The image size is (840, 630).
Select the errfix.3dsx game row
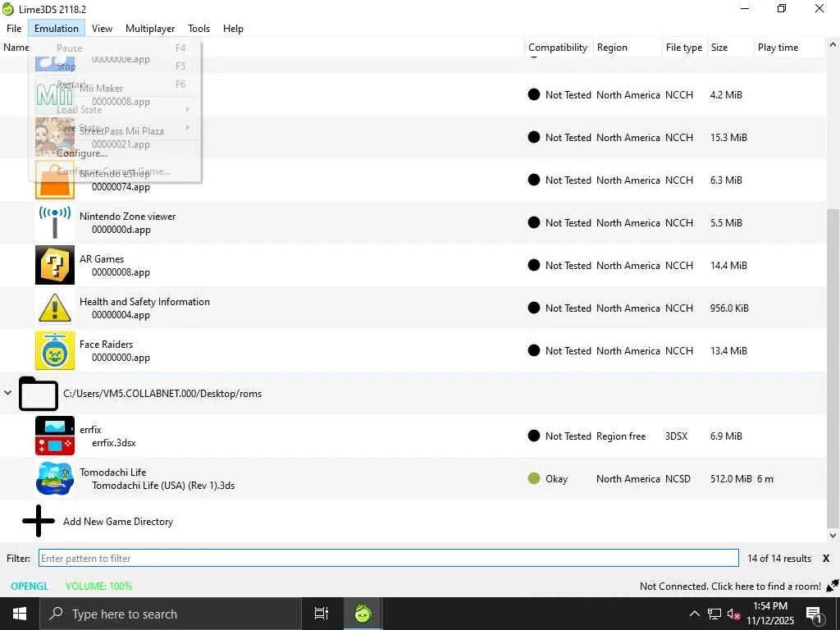click(x=413, y=436)
